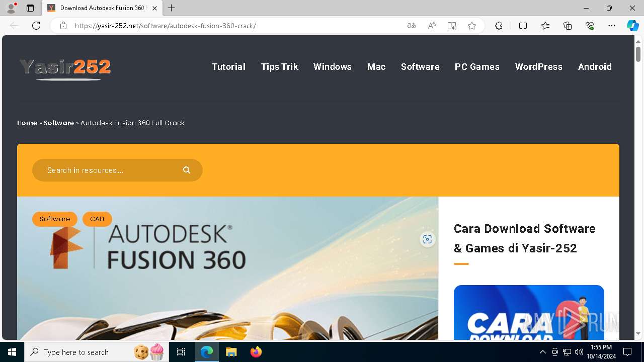Open the Android menu item
Screen dimensions: 644x362
[x=595, y=67]
